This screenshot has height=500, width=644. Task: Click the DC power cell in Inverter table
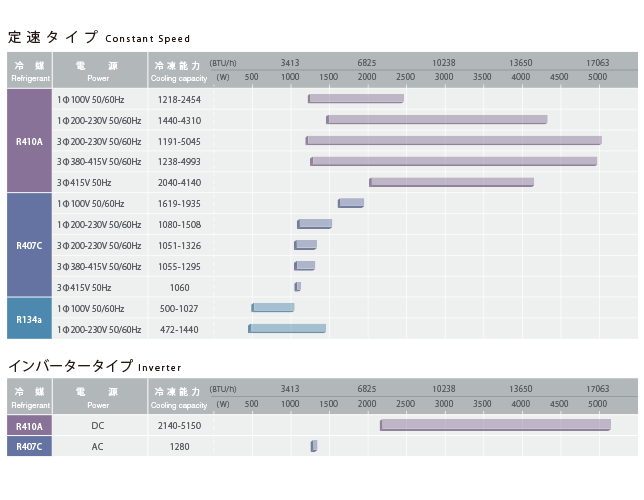coord(98,425)
